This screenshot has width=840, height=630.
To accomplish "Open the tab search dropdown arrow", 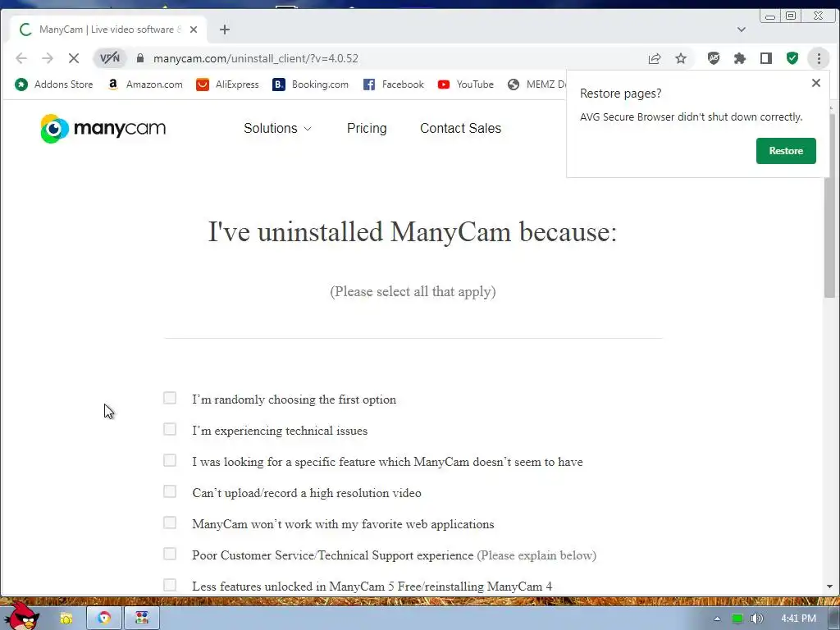I will pyautogui.click(x=742, y=30).
